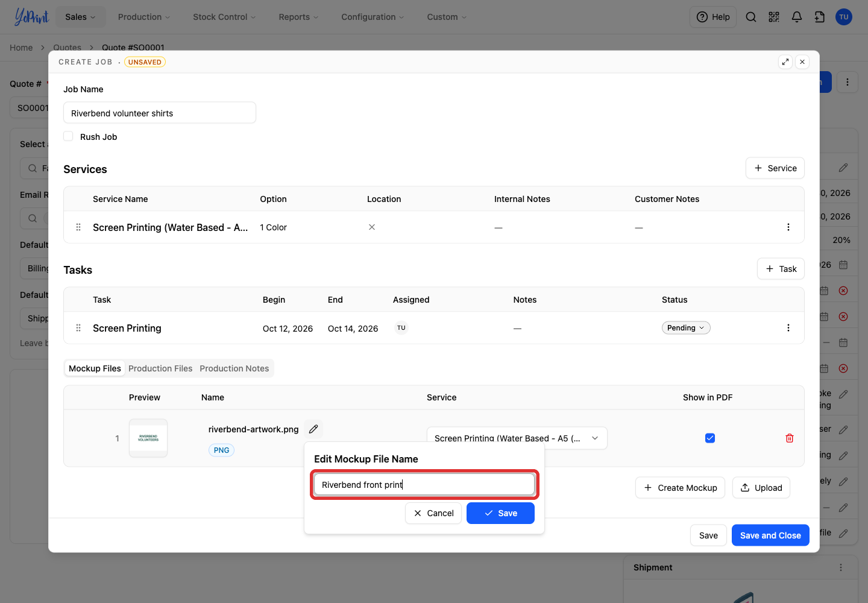This screenshot has width=868, height=603.
Task: Click the TU user avatar in top bar
Action: pos(844,17)
